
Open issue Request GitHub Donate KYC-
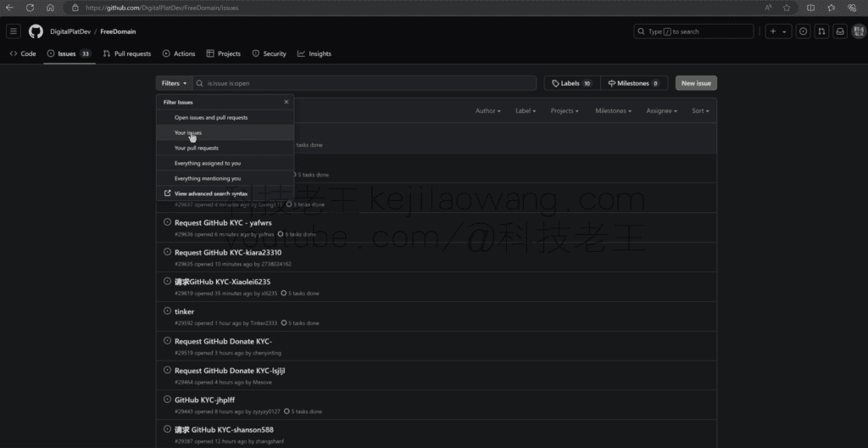[223, 341]
